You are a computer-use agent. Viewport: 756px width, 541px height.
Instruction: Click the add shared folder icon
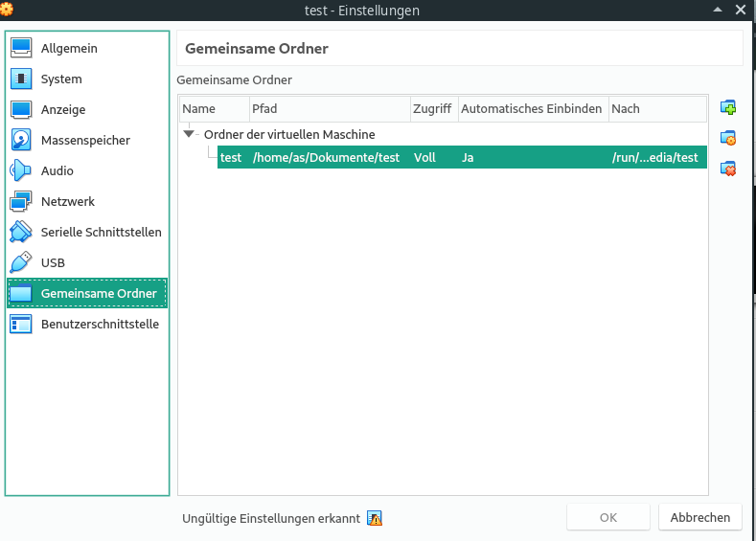tap(728, 107)
